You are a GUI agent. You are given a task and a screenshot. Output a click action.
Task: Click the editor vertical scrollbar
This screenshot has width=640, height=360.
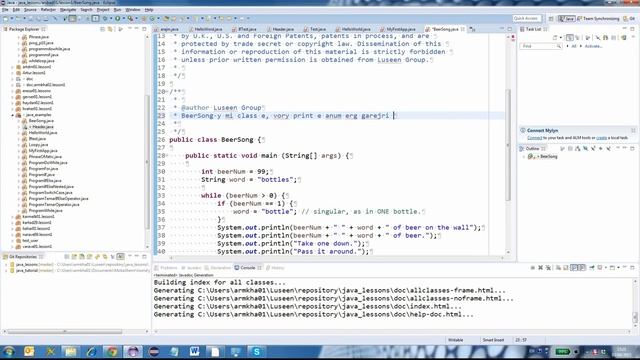coord(508,145)
